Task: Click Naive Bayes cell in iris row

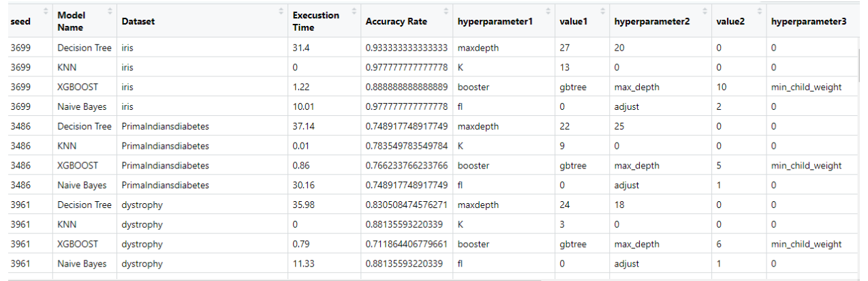Action: pos(82,107)
